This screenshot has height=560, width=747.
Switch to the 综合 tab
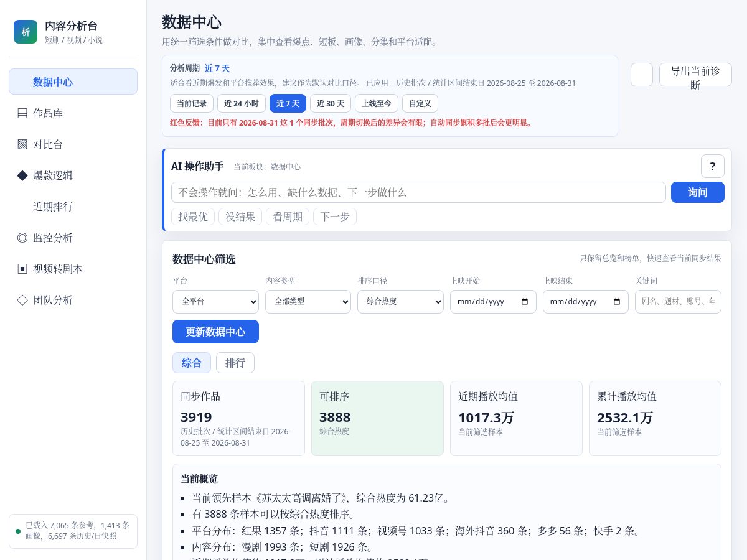tap(192, 363)
